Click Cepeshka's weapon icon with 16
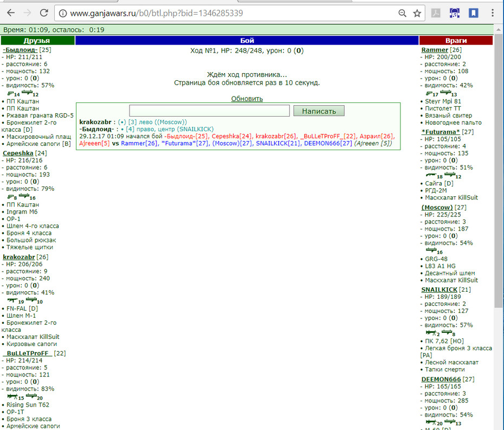 (x=24, y=196)
